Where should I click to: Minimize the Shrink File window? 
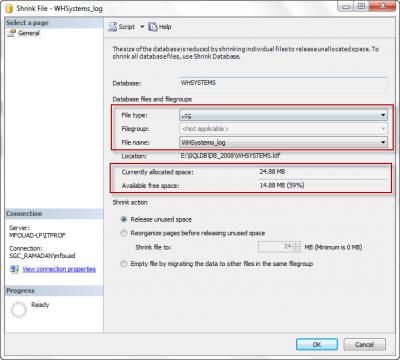(347, 6)
